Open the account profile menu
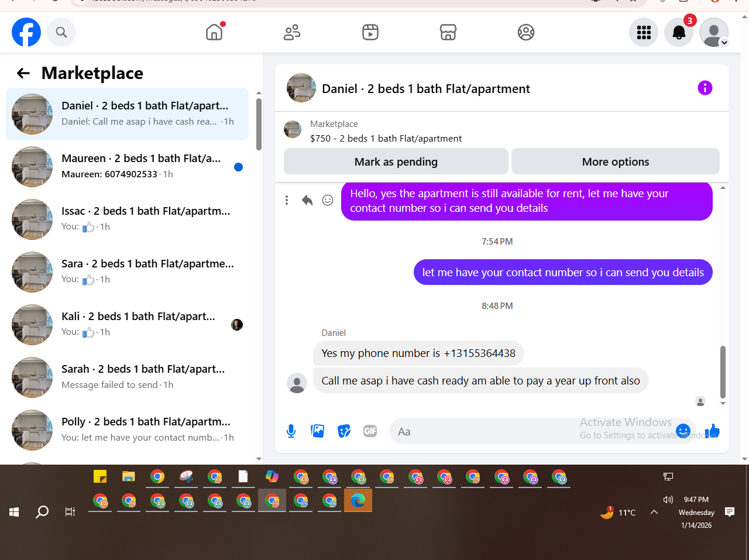Screen dimensions: 749x560 click(714, 32)
